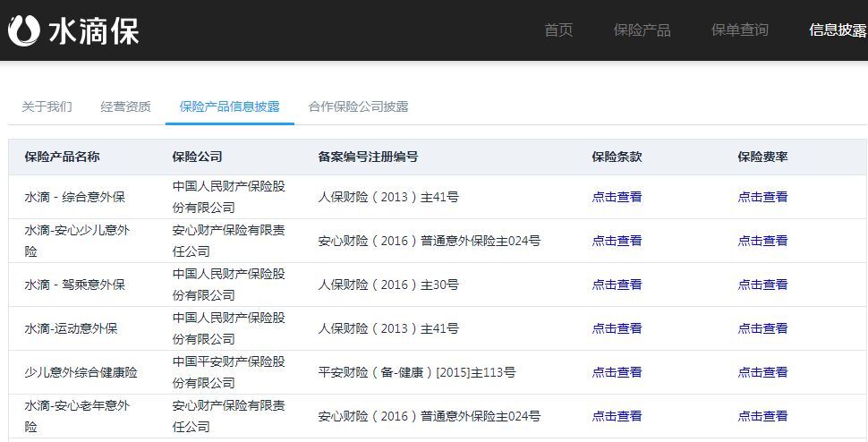This screenshot has height=442, width=868.
Task: Click 安心财险（2016）普通意外保险主024号 in 老年意外险 row
Action: click(430, 416)
